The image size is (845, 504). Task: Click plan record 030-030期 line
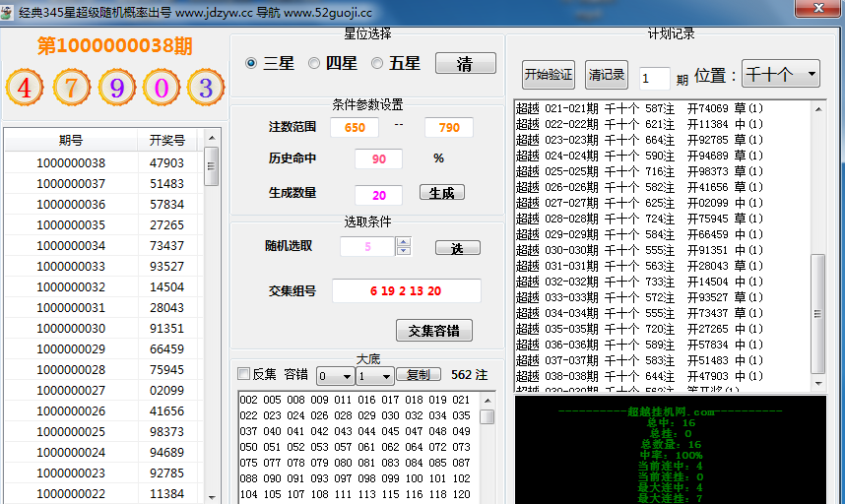(640, 250)
